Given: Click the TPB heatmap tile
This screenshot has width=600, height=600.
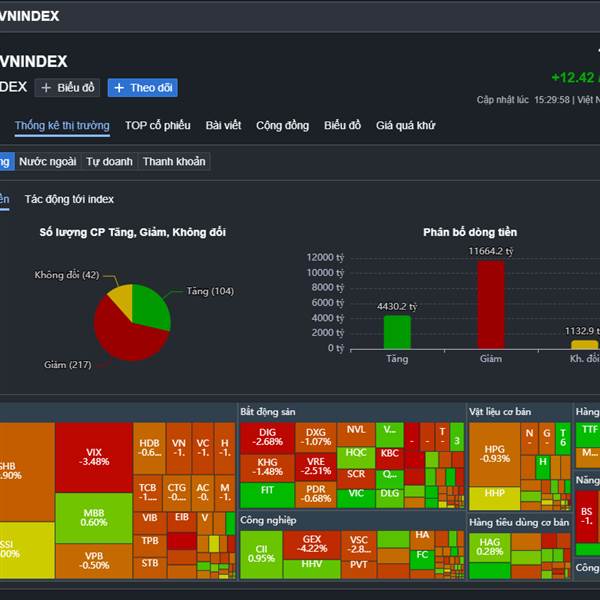Looking at the screenshot, I should pos(150,545).
